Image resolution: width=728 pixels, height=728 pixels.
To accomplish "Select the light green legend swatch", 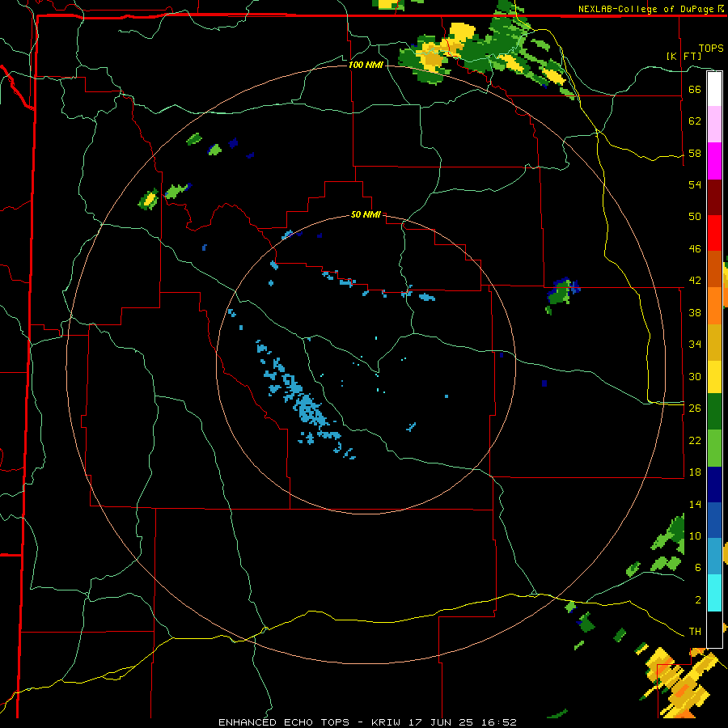I will (x=714, y=448).
